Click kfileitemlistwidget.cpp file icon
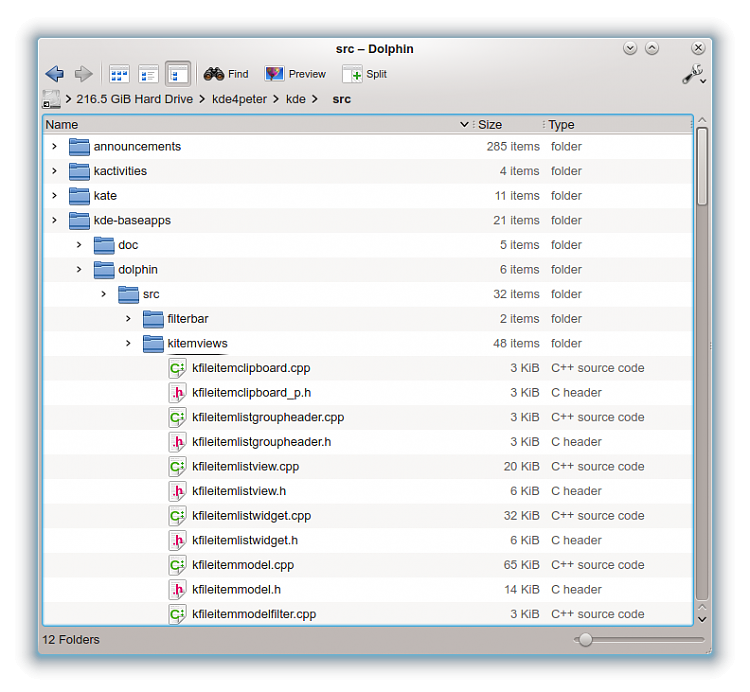Image resolution: width=750 pixels, height=692 pixels. click(x=177, y=516)
